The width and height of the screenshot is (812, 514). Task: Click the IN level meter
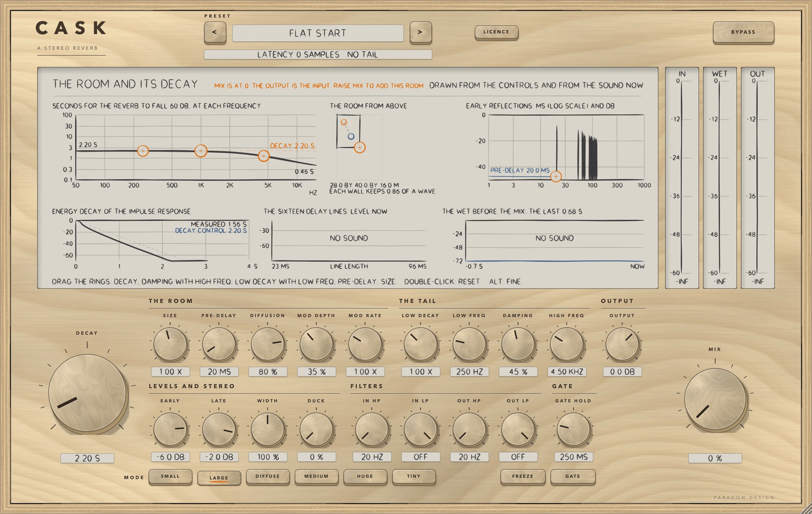[682, 178]
